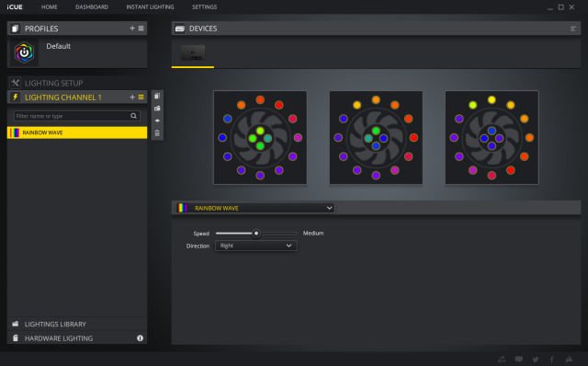588x366 pixels.
Task: Expand the Lightings Library section
Action: 77,324
